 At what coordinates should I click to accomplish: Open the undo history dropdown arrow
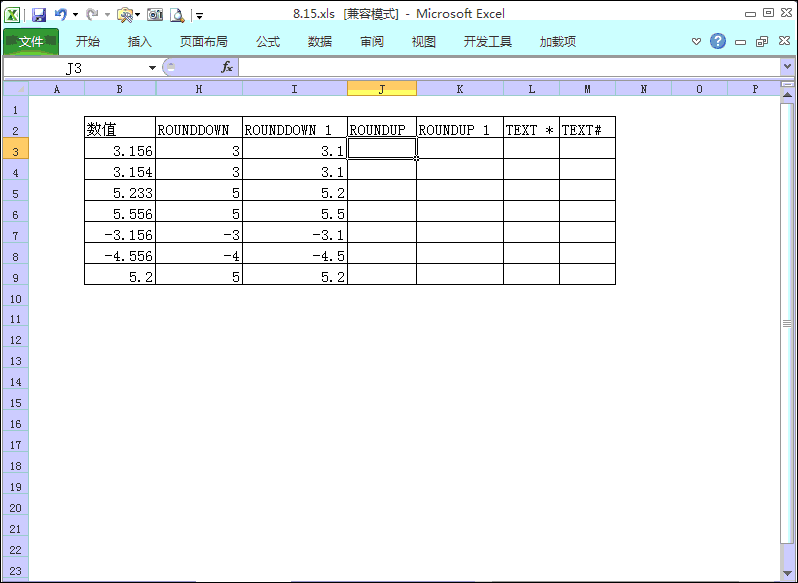click(75, 15)
